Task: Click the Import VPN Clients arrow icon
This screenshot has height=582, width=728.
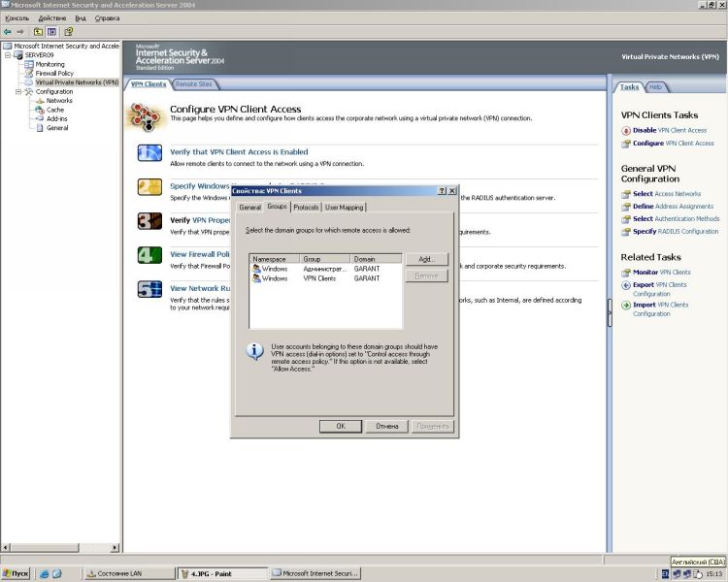Action: point(626,305)
